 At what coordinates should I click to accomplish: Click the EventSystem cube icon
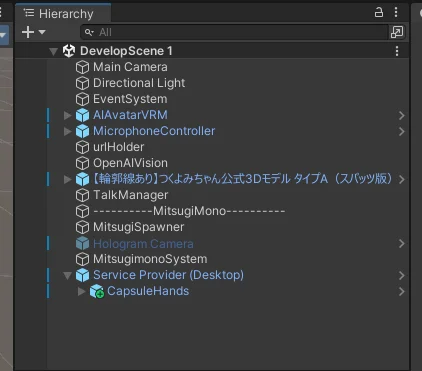(x=82, y=99)
